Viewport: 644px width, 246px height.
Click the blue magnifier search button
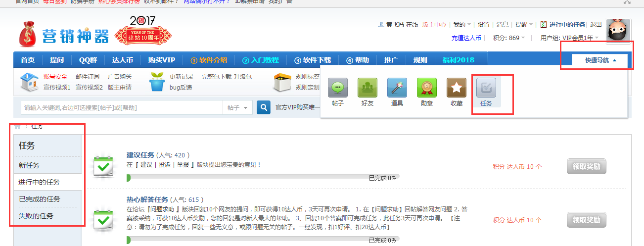264,107
